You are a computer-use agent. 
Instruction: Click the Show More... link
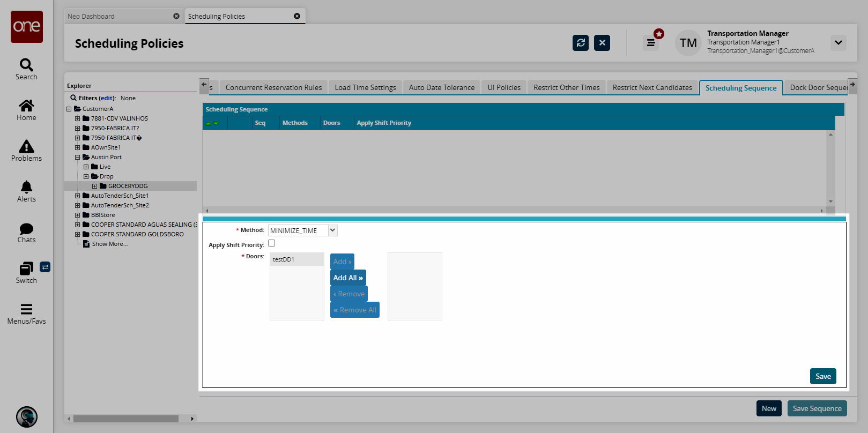coord(110,244)
